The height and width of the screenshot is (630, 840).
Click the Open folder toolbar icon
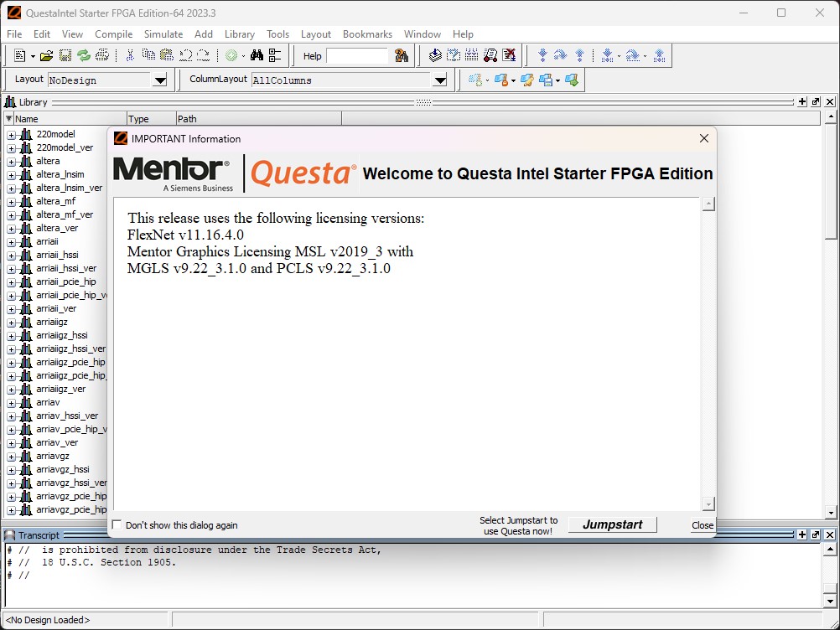pyautogui.click(x=47, y=55)
